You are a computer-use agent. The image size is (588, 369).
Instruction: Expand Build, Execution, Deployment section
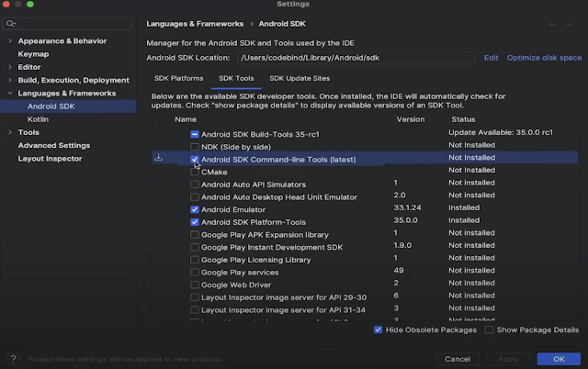[9, 80]
